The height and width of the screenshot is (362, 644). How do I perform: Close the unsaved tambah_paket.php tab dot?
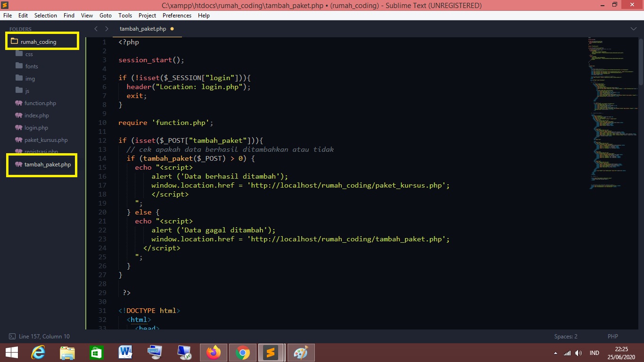(x=172, y=29)
